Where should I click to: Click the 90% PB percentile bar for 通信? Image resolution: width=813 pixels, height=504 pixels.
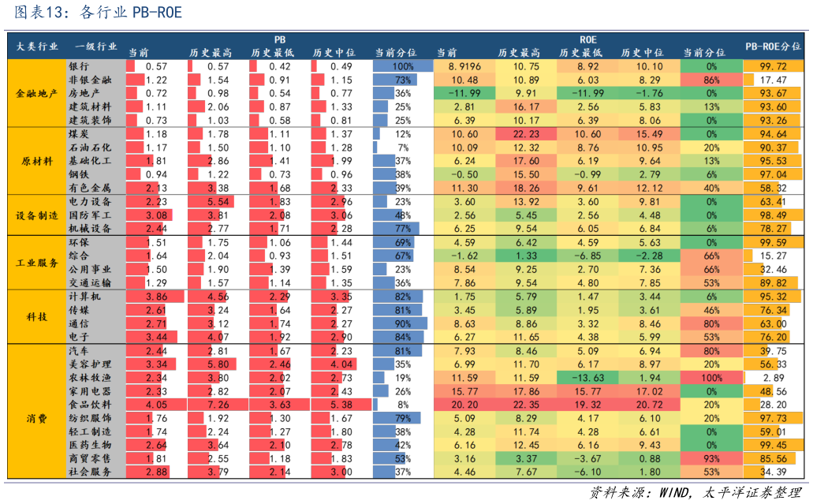click(400, 323)
